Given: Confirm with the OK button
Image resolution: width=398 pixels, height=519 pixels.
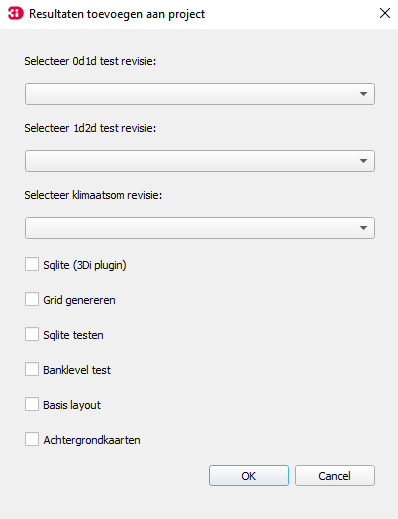Looking at the screenshot, I should [249, 476].
